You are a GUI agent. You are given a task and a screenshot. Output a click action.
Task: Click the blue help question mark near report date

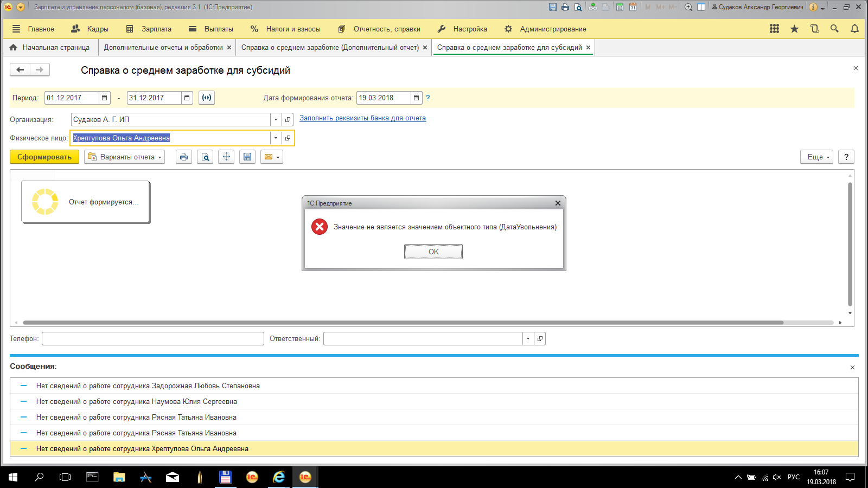coord(427,98)
